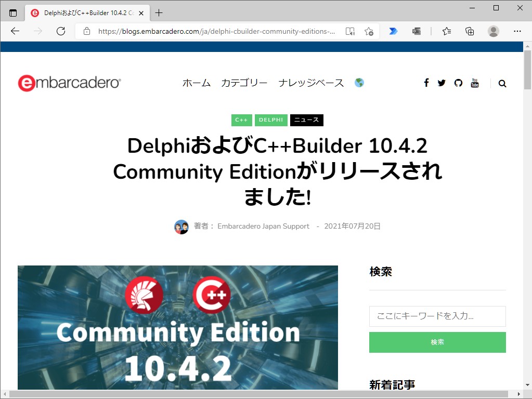Click inside the keyword search field
This screenshot has height=399, width=532.
(437, 316)
